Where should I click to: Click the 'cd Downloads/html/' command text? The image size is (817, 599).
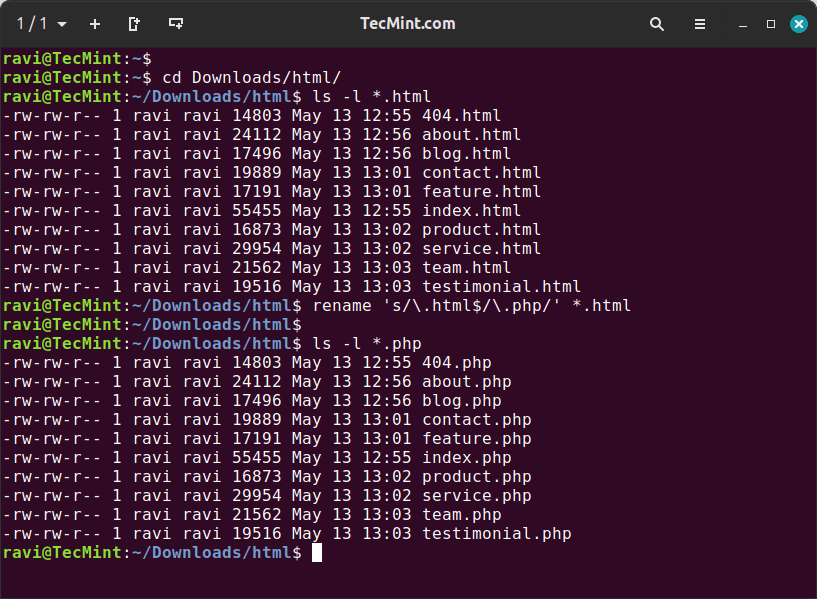[x=252, y=78]
